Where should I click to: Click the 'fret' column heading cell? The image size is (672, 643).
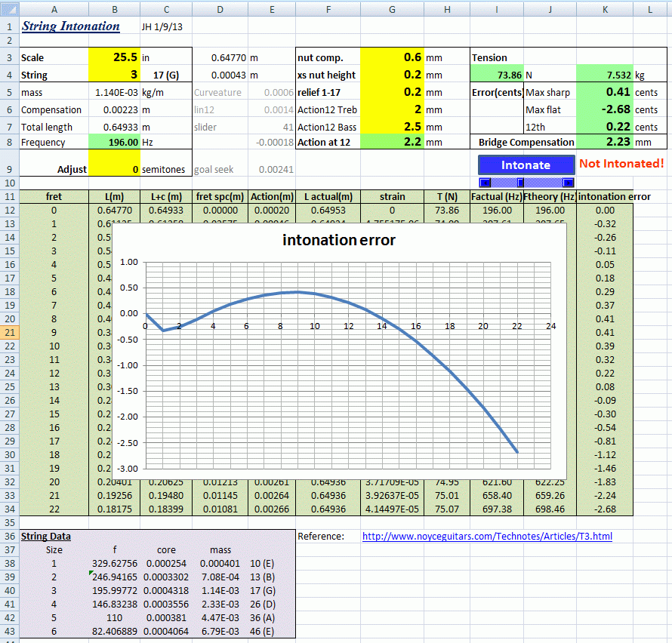pyautogui.click(x=54, y=197)
